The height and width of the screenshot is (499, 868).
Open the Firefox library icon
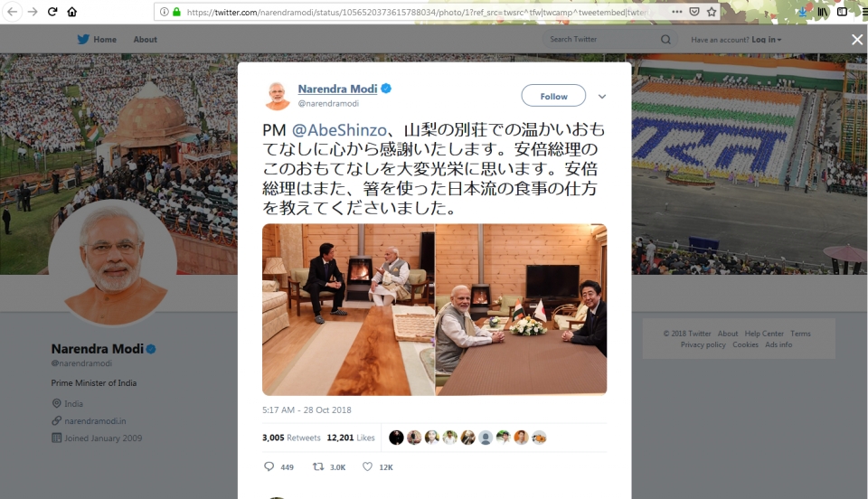click(x=823, y=12)
